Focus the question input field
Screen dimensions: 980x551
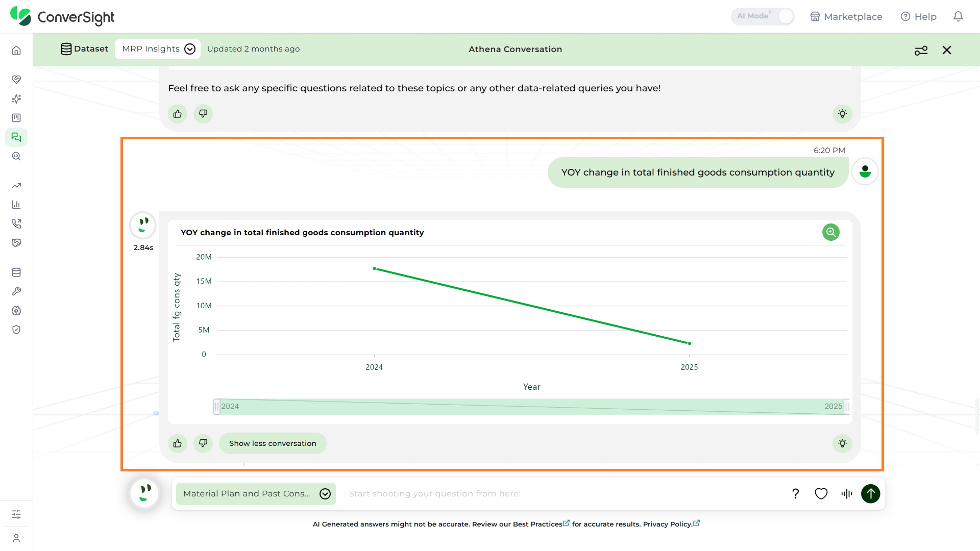click(561, 494)
